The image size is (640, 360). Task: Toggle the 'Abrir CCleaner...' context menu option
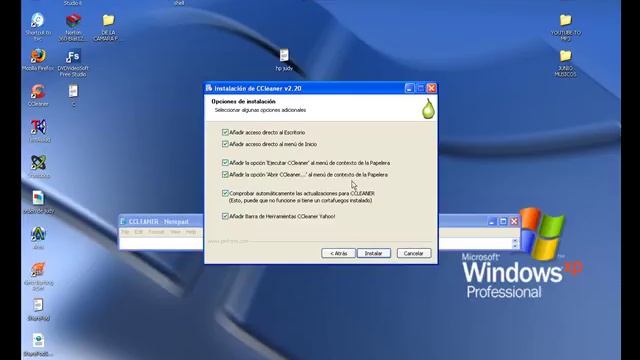(225, 174)
